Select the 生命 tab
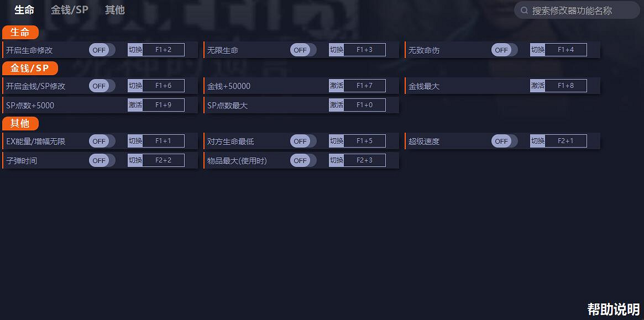The image size is (644, 320). click(24, 10)
